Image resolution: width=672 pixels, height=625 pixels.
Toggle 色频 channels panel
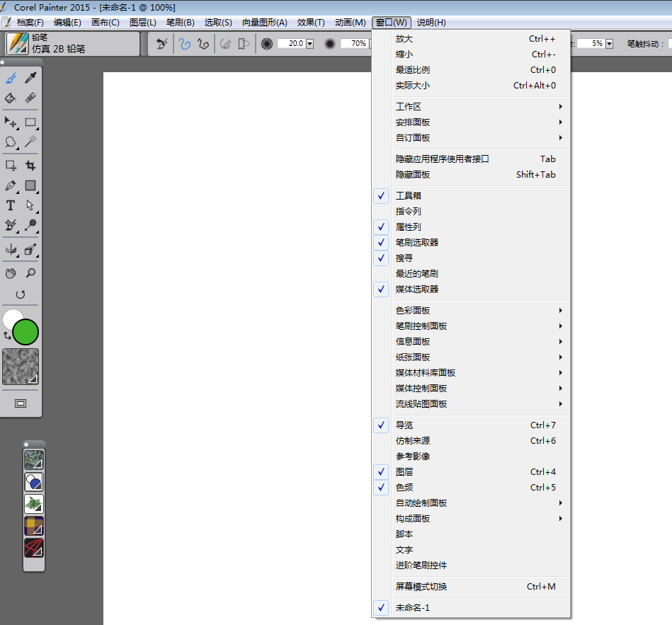tap(471, 488)
